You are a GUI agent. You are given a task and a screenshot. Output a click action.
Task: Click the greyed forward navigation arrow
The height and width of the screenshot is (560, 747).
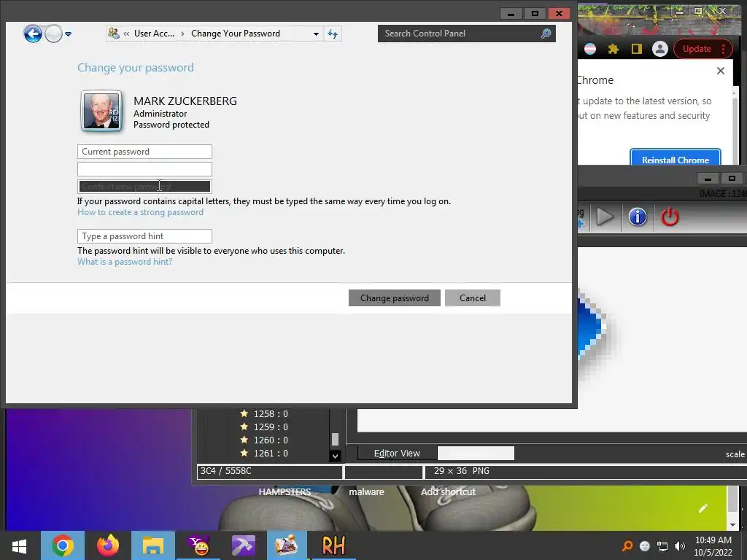click(53, 34)
